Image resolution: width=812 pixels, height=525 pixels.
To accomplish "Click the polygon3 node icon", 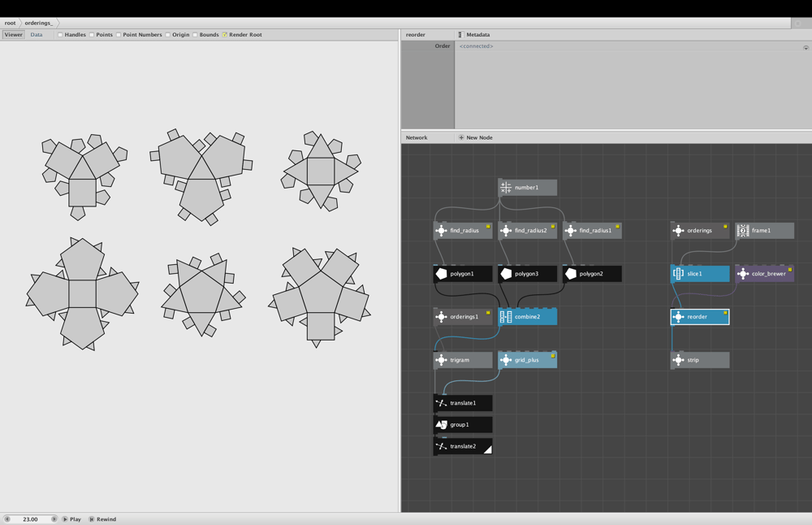I will pos(506,274).
